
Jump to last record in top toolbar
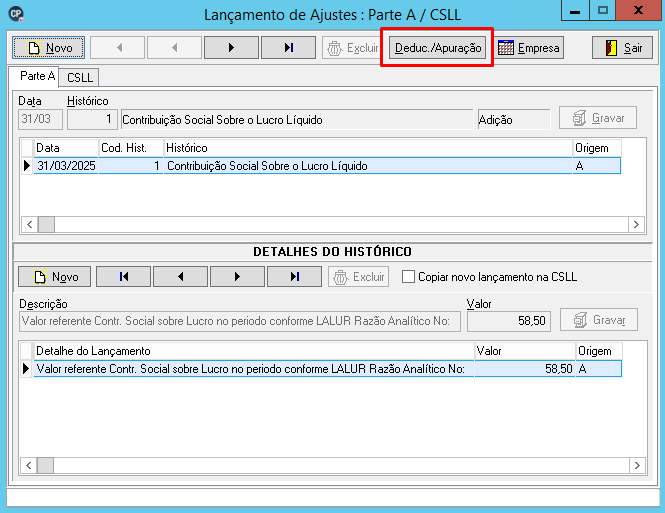pos(288,47)
